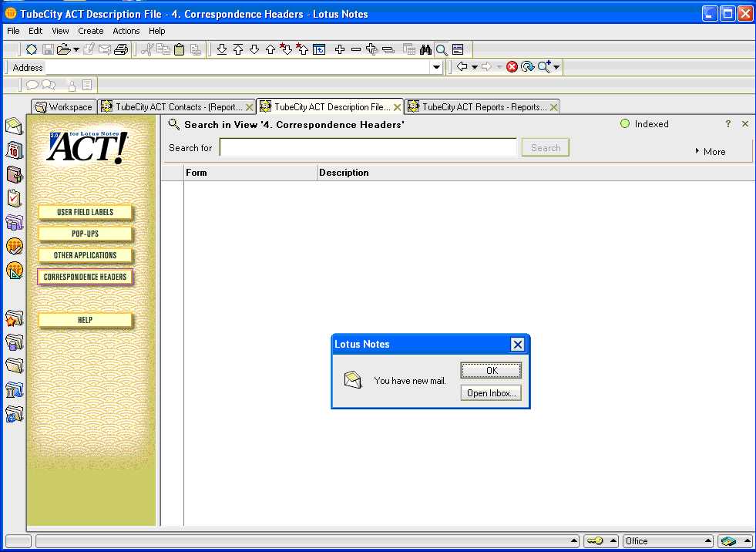Screen dimensions: 756x552
Task: Open the security key status popup
Action: point(600,541)
